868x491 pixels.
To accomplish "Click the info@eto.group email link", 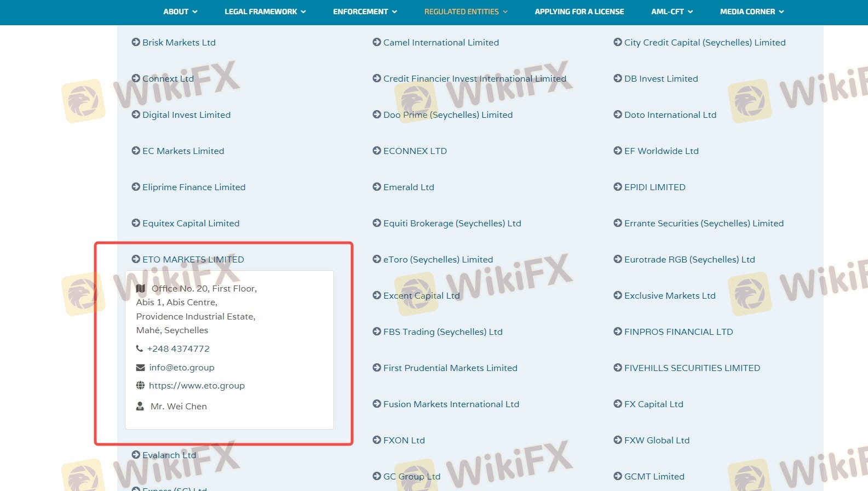I will click(x=181, y=368).
